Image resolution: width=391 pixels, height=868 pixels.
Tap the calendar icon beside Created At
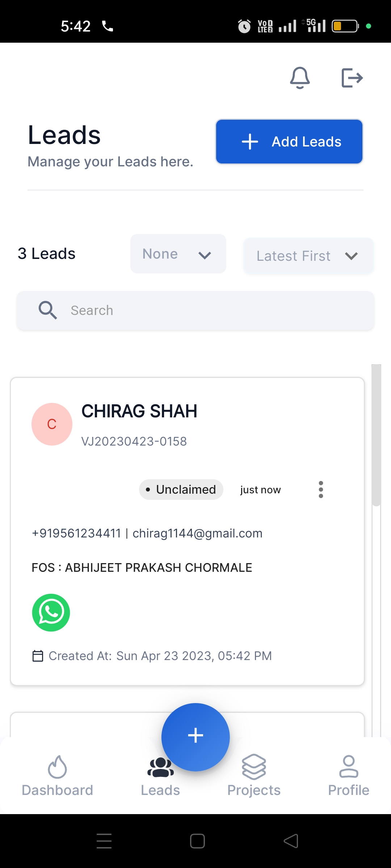38,656
